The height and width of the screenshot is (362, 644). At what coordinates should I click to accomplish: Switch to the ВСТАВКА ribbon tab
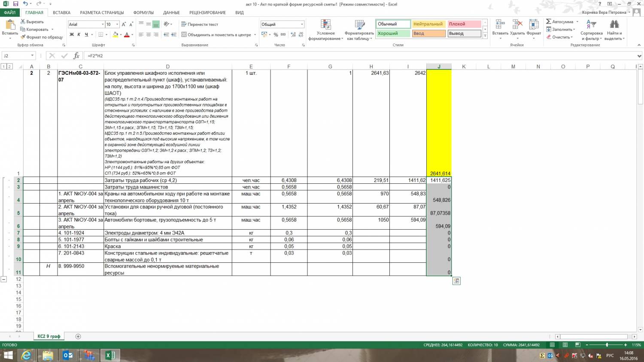click(x=61, y=12)
